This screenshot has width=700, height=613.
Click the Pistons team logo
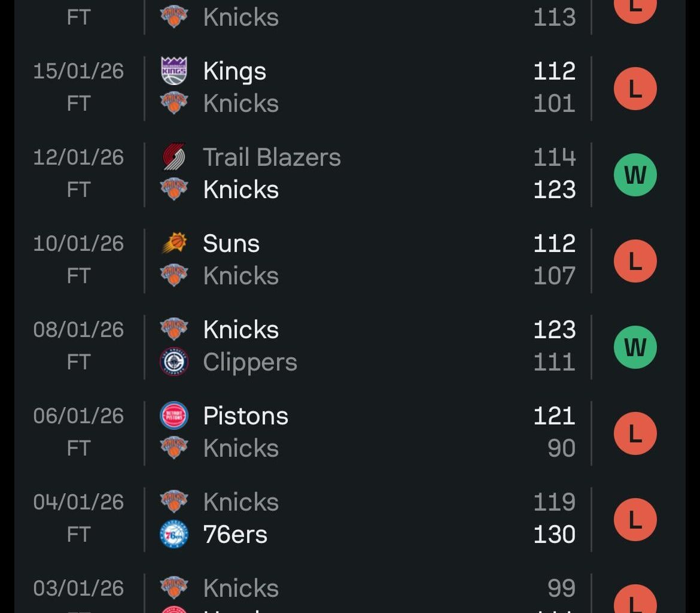(174, 416)
